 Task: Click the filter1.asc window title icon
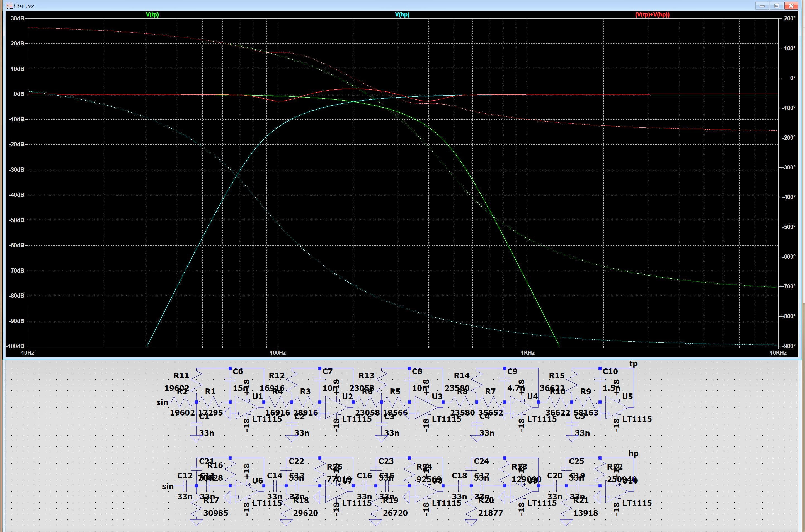coord(9,6)
